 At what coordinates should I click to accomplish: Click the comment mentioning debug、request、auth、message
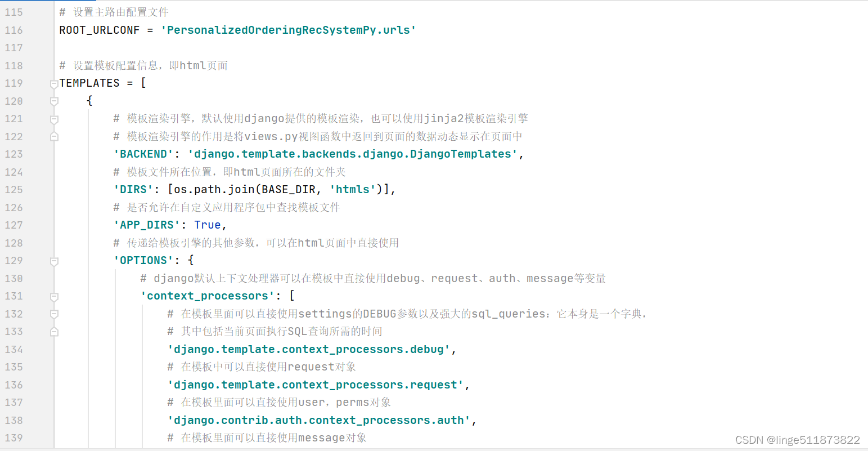pyautogui.click(x=373, y=279)
